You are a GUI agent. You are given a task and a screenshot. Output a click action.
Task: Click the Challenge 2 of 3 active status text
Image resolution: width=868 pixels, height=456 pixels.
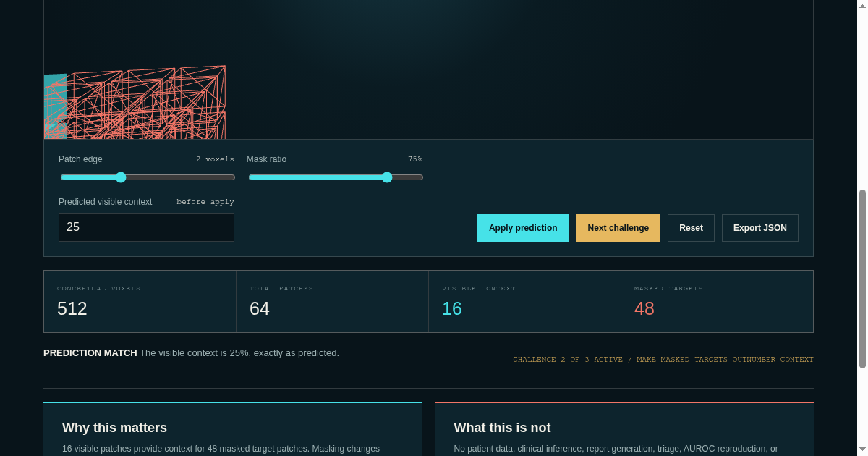[x=663, y=360]
